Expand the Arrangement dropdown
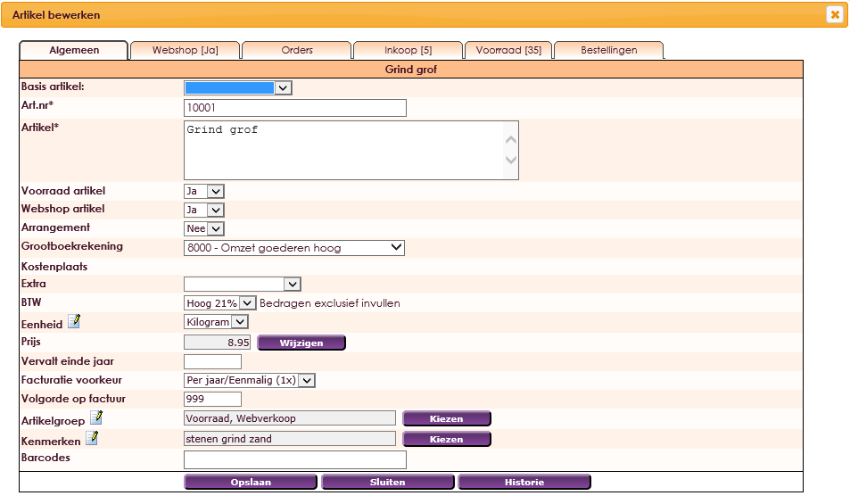The image size is (850, 504). click(204, 228)
